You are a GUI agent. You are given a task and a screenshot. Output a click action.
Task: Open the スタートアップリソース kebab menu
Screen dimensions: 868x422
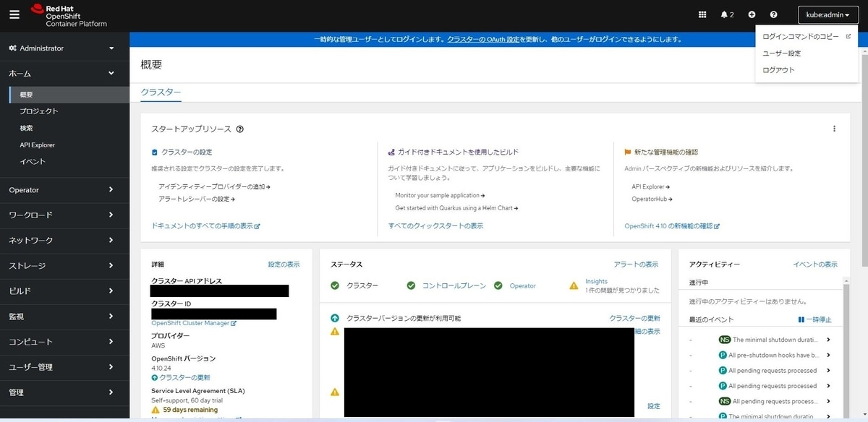pos(834,129)
